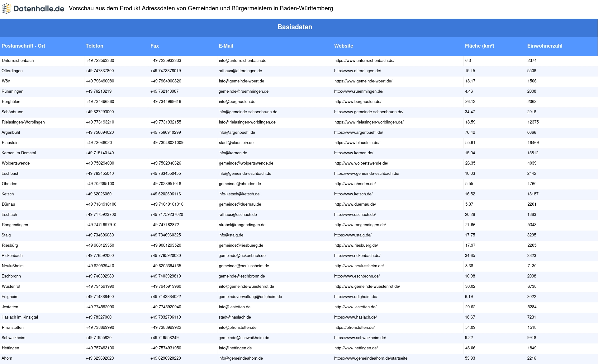
Task: Click email rathaus@eschach.de
Action: click(238, 215)
